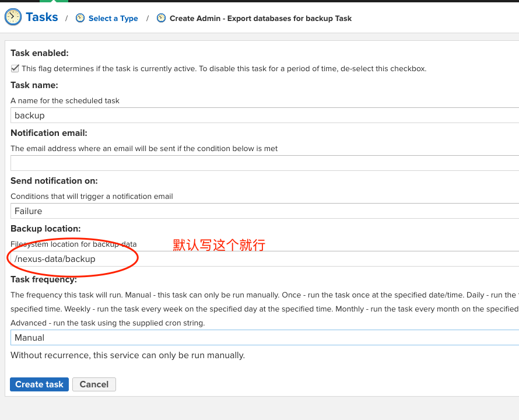
Task: Click the Backup location heading label
Action: tap(45, 229)
